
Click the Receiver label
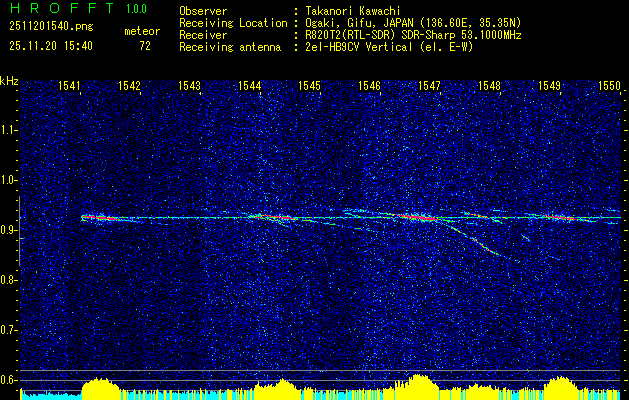click(x=203, y=35)
